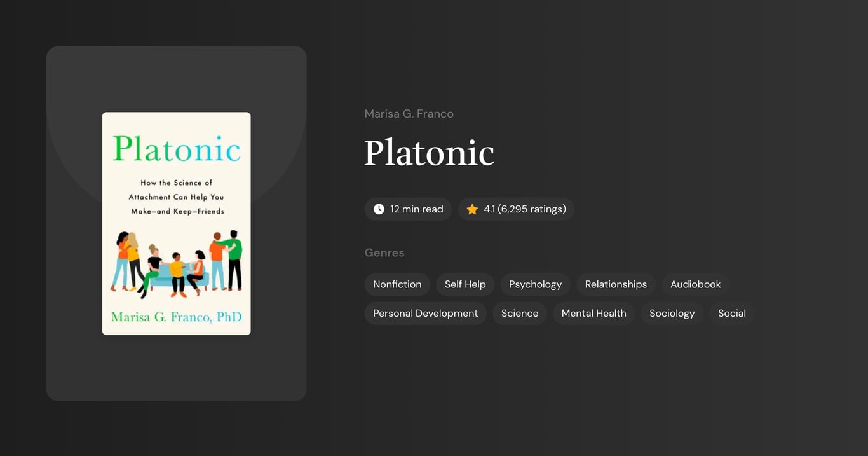Screen dimensions: 868x456
Task: Open the Science genre category
Action: (519, 313)
